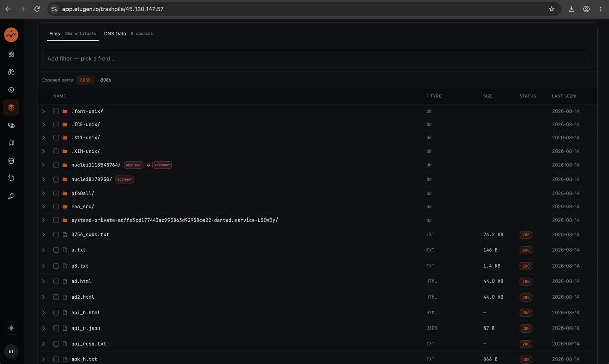Go back with browser back arrow
This screenshot has height=364, width=609.
(8, 9)
